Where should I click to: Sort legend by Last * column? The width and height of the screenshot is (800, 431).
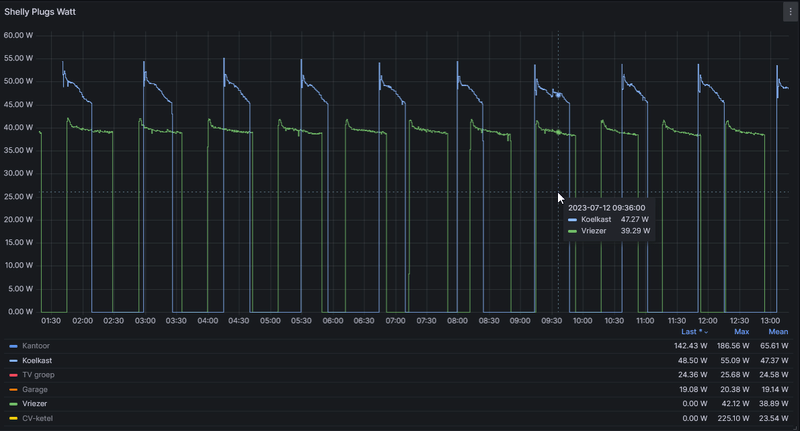(x=694, y=332)
